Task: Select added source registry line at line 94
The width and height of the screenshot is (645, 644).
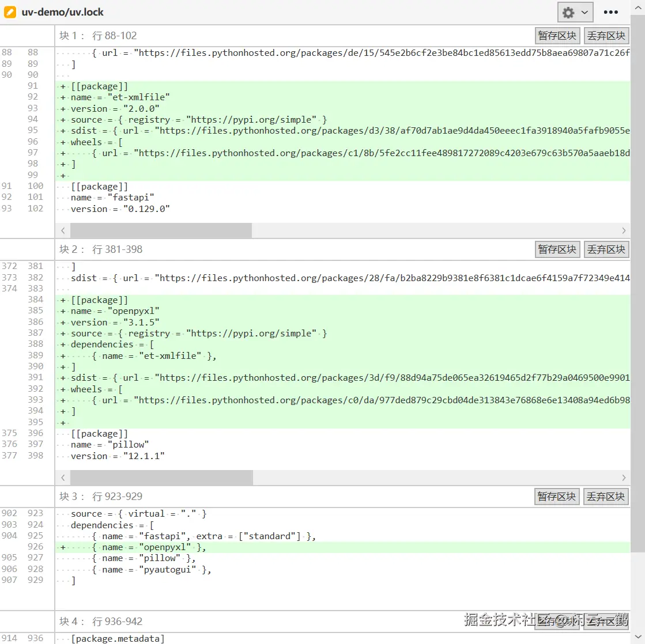Action: [x=342, y=120]
